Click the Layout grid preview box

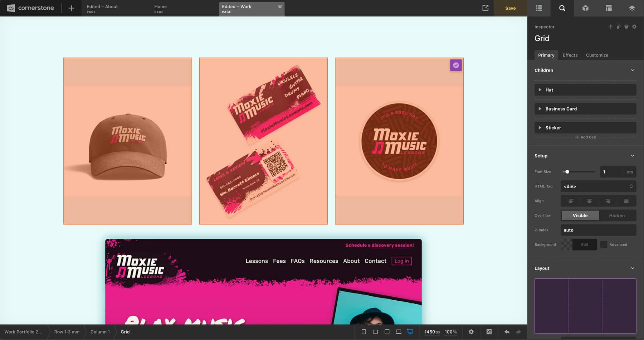[585, 306]
